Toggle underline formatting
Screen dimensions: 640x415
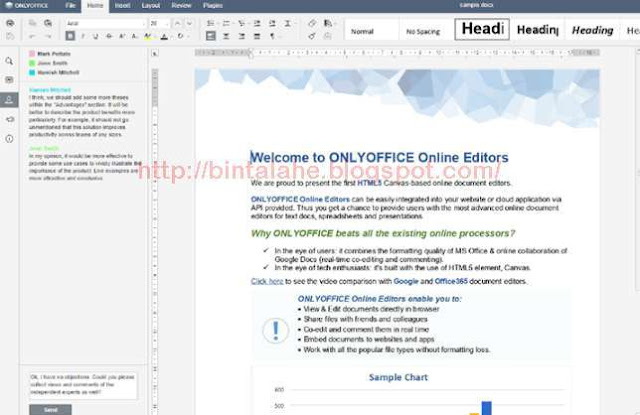(96, 36)
